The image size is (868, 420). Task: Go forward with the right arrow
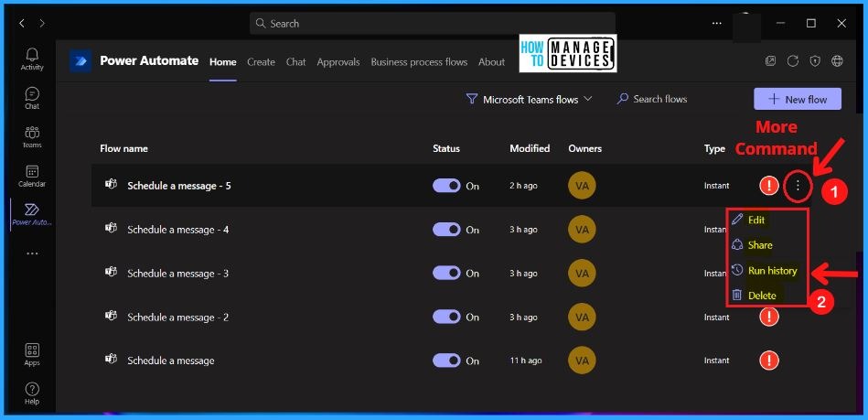pyautogui.click(x=42, y=23)
